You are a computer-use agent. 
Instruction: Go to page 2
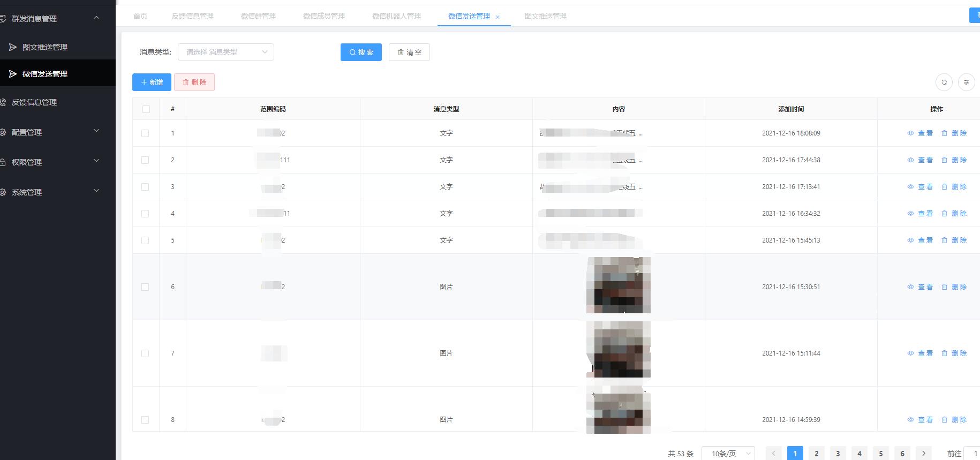(817, 454)
